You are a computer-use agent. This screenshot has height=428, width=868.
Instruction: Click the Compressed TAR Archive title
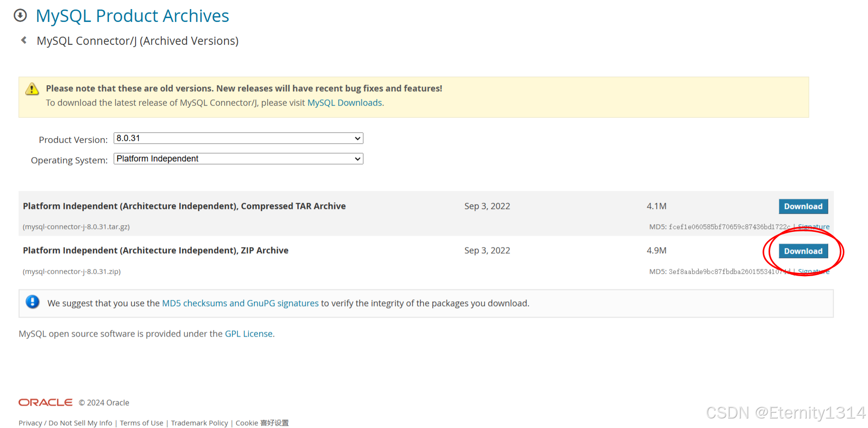point(184,206)
